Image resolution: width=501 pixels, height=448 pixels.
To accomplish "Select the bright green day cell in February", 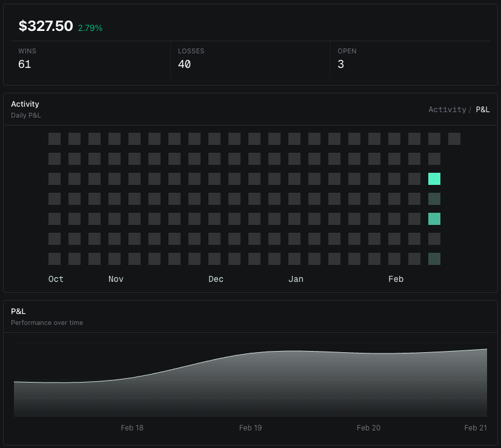I will click(x=434, y=179).
